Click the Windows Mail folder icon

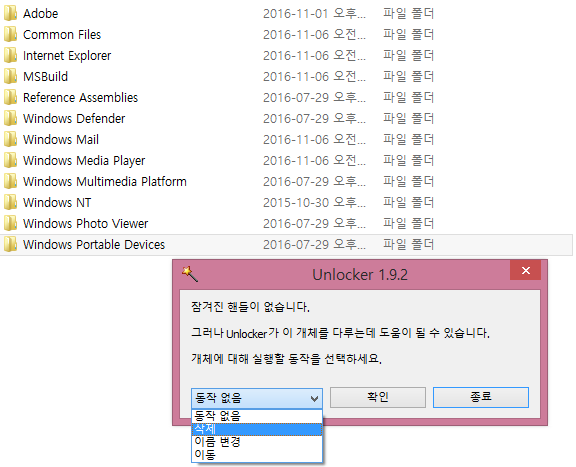[10, 140]
